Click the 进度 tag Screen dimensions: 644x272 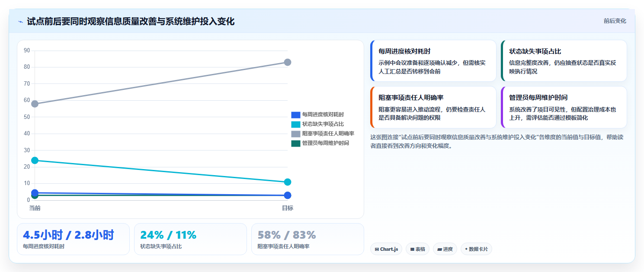tap(445, 249)
